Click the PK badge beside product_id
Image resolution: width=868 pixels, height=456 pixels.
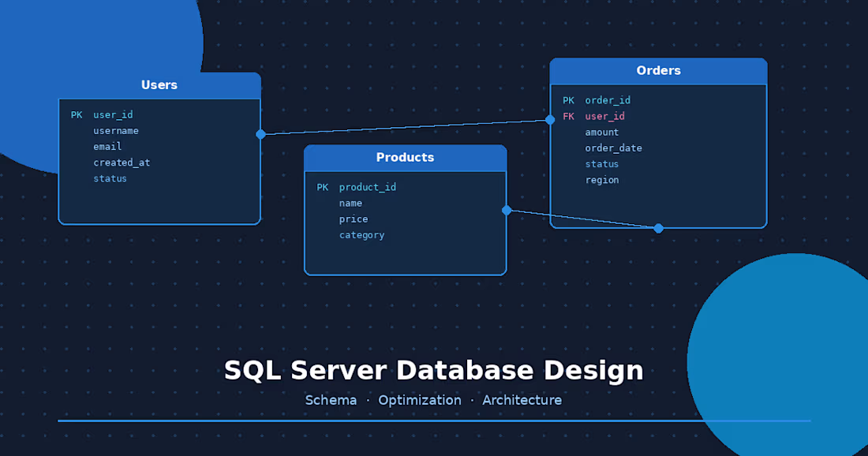[x=322, y=187]
